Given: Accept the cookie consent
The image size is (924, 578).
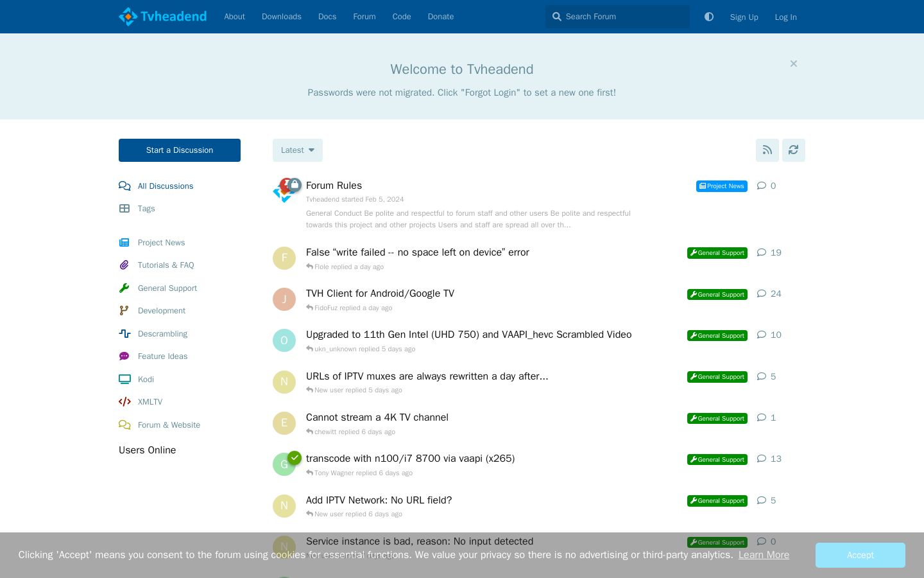Looking at the screenshot, I should 860,555.
